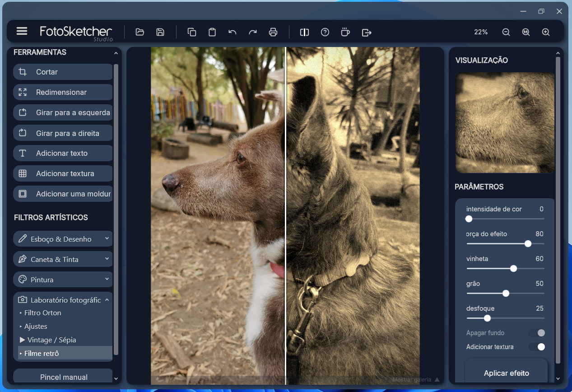
Task: Click the coffee cup donate icon
Action: pos(345,32)
